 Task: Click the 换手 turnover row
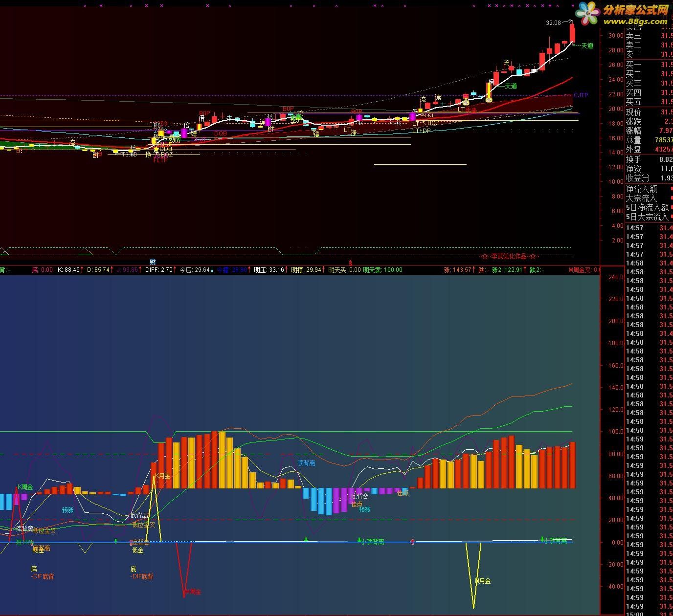[649, 159]
